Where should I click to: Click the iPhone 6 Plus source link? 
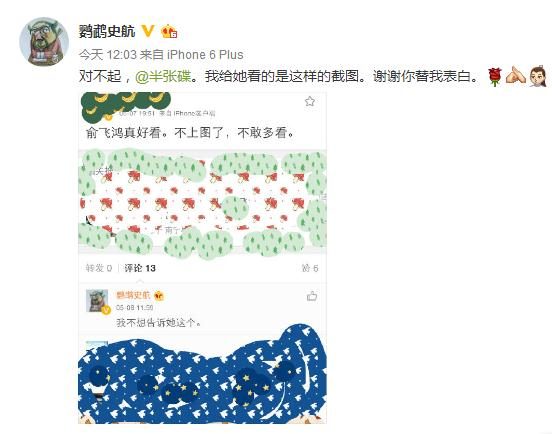tap(205, 55)
